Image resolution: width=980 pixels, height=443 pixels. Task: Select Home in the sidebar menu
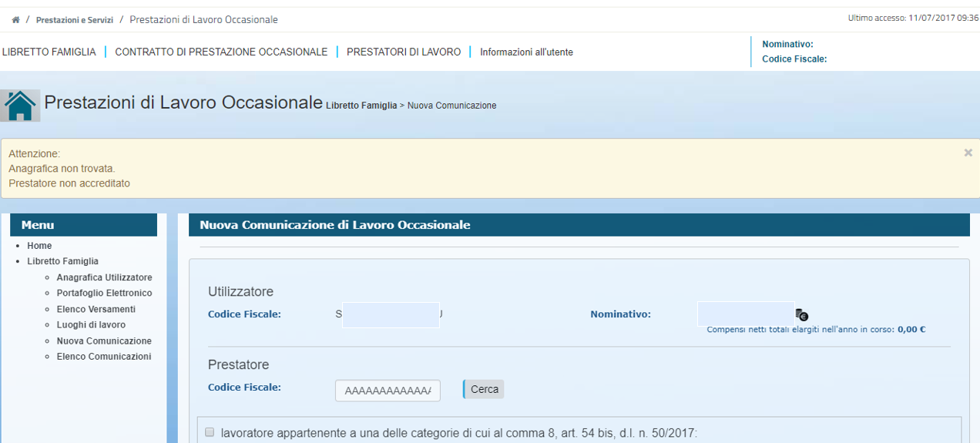click(x=39, y=246)
